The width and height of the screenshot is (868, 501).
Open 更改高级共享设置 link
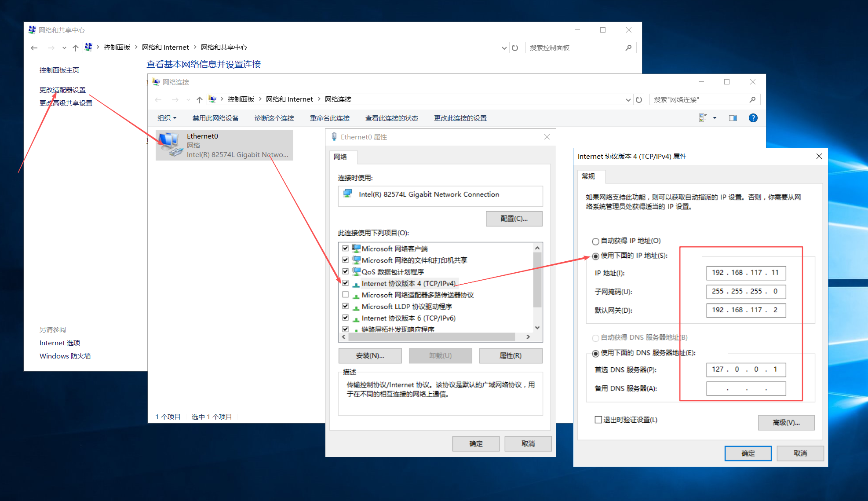(66, 103)
